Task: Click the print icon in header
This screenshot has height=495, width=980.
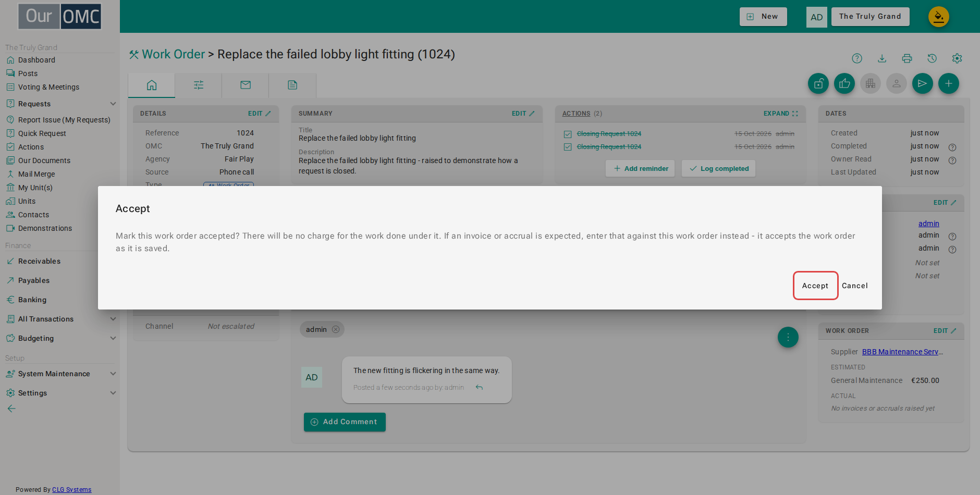Action: point(907,58)
